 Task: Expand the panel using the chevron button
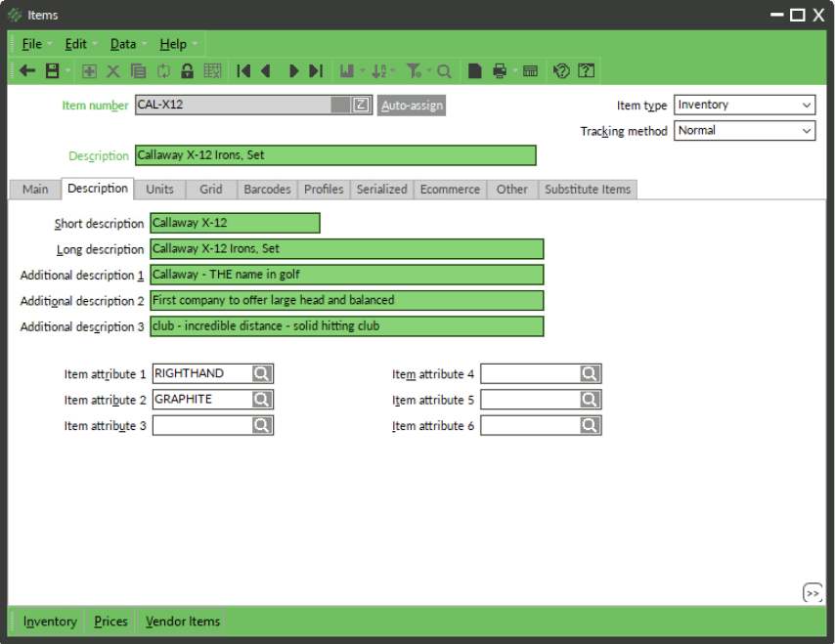click(814, 593)
